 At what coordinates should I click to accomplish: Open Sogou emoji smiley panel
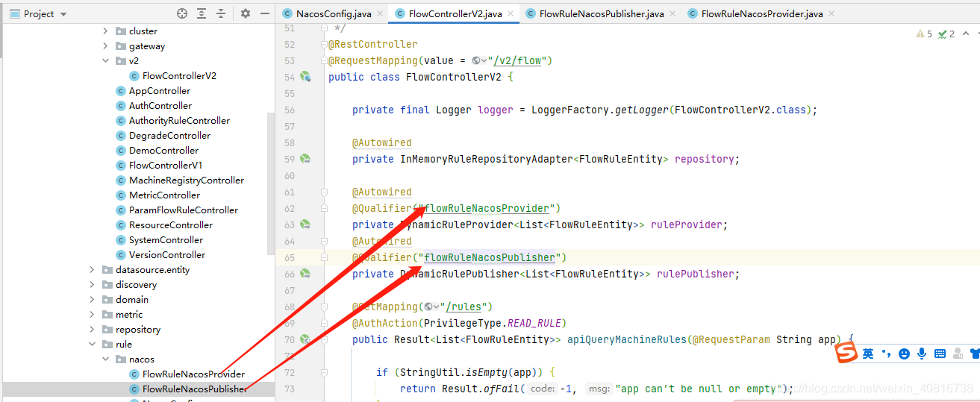[x=905, y=354]
